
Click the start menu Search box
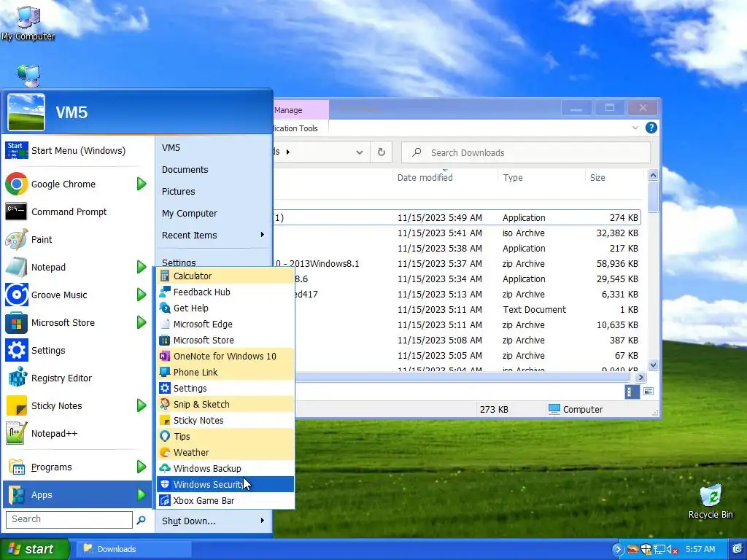click(x=69, y=519)
